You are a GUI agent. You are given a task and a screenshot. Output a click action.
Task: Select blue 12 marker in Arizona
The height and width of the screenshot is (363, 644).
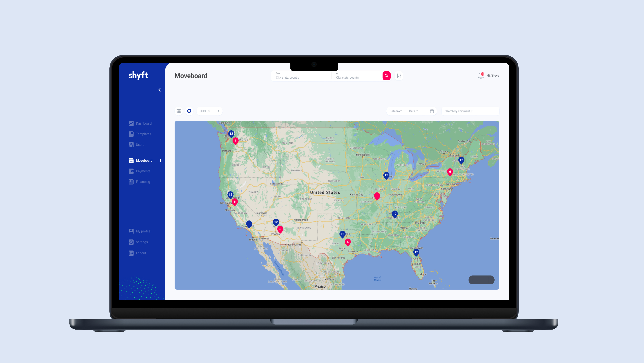276,222
